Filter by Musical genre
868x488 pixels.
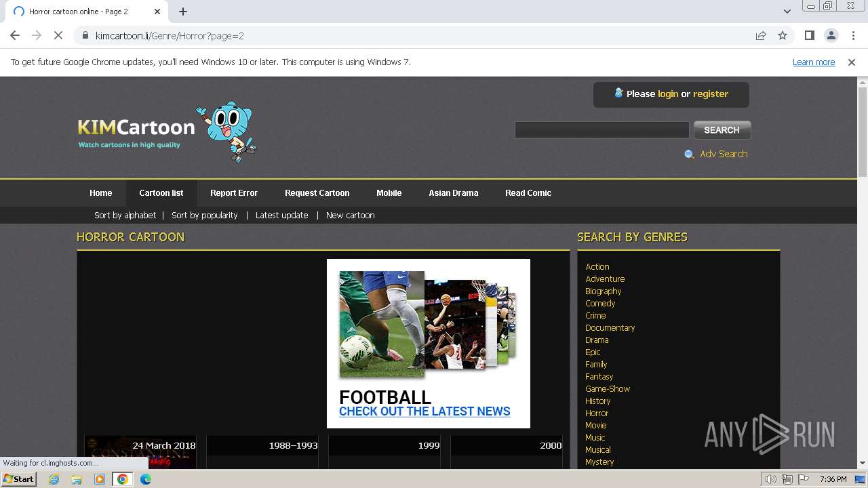[598, 450]
